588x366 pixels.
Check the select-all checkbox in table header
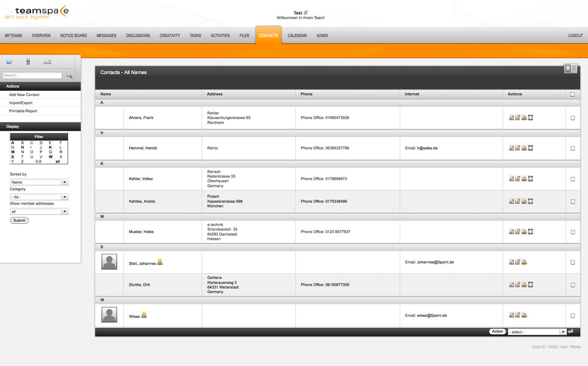click(572, 94)
